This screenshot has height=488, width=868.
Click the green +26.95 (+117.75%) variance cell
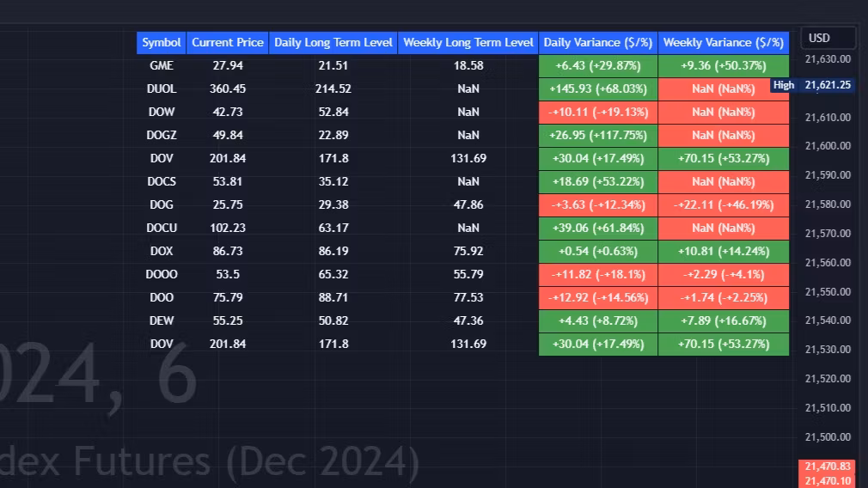[598, 135]
